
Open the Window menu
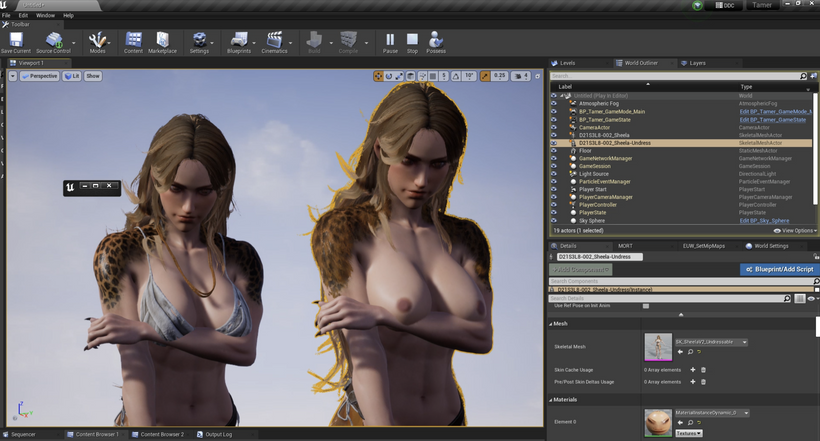pyautogui.click(x=45, y=16)
